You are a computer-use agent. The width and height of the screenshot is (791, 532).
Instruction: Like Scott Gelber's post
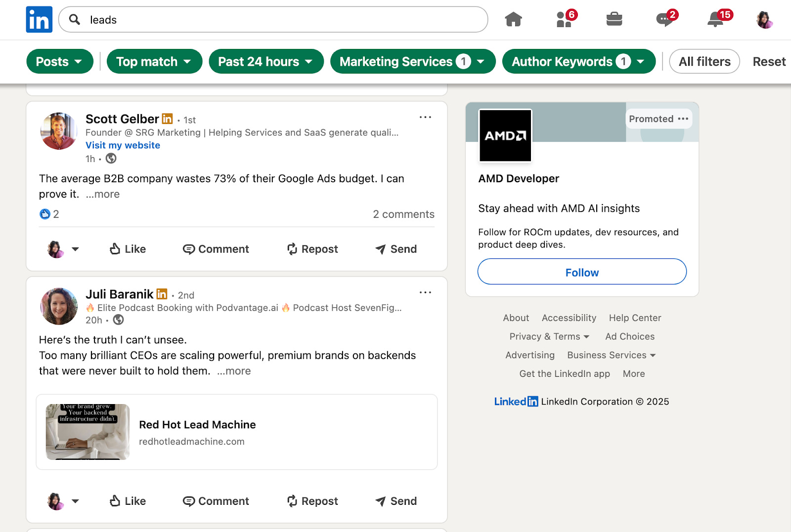click(x=128, y=249)
